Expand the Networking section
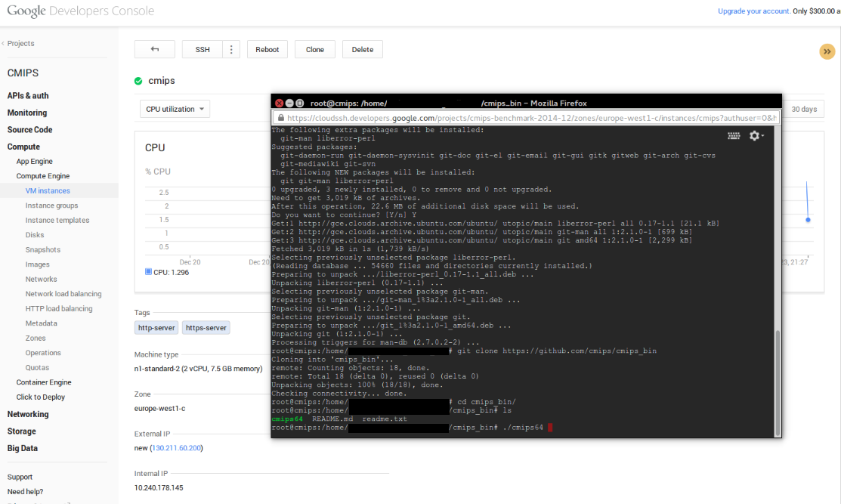 coord(28,415)
